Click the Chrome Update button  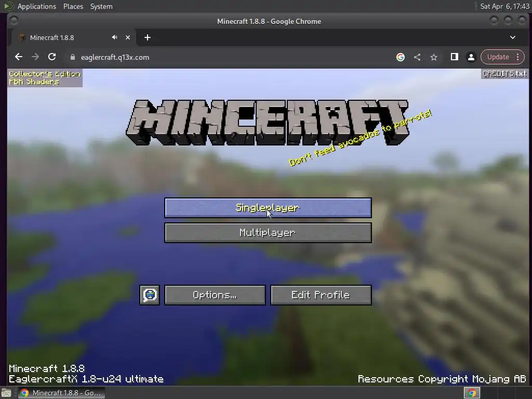[x=498, y=57]
